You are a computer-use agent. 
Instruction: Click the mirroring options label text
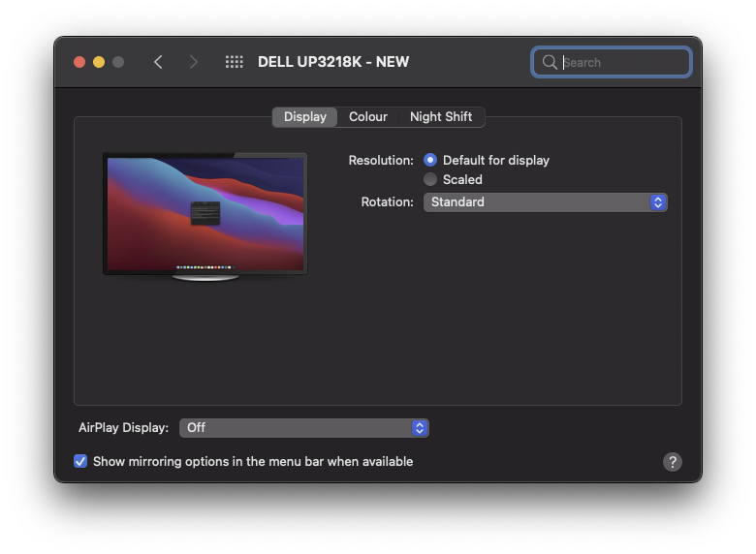(253, 462)
